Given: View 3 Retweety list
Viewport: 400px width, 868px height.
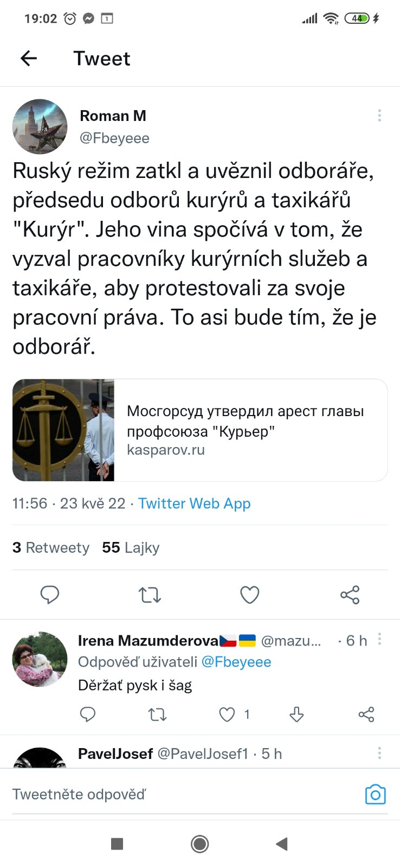Looking at the screenshot, I should [51, 547].
